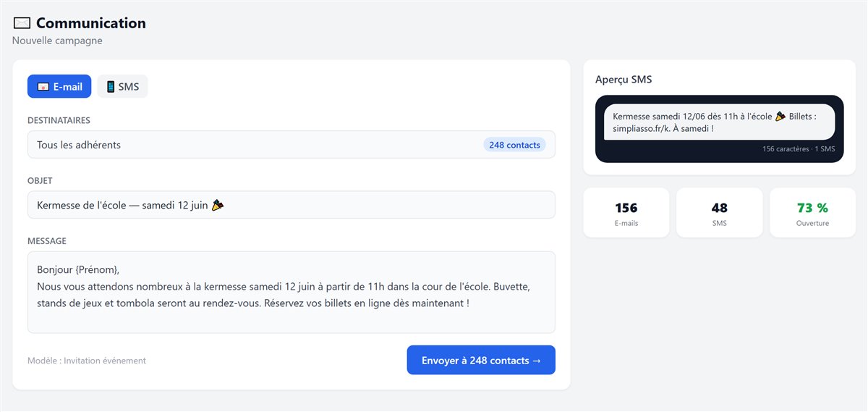This screenshot has width=868, height=412.
Task: Click the envelope icon beside Communication title
Action: [x=22, y=23]
